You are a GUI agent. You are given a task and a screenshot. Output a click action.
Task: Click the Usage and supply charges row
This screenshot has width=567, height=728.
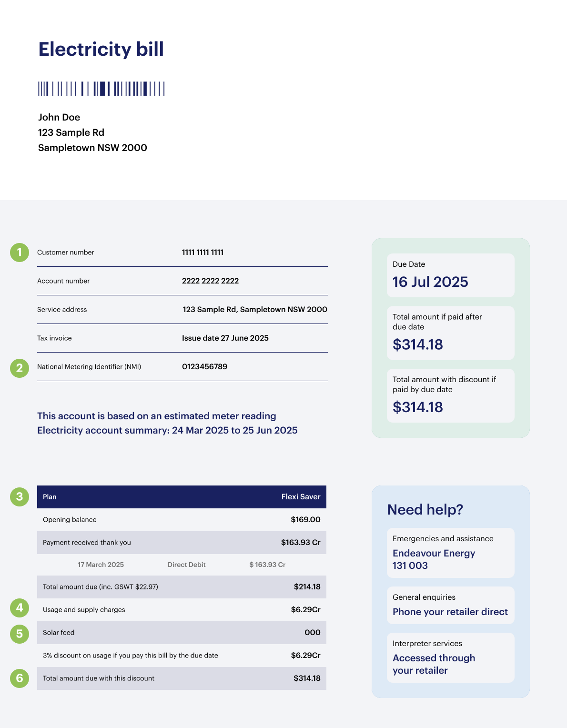(x=182, y=610)
